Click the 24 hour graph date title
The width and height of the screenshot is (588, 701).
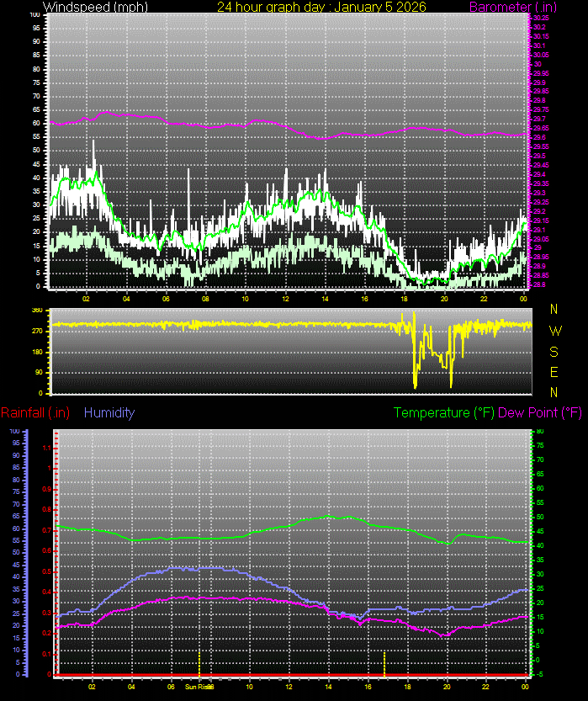[x=321, y=7]
